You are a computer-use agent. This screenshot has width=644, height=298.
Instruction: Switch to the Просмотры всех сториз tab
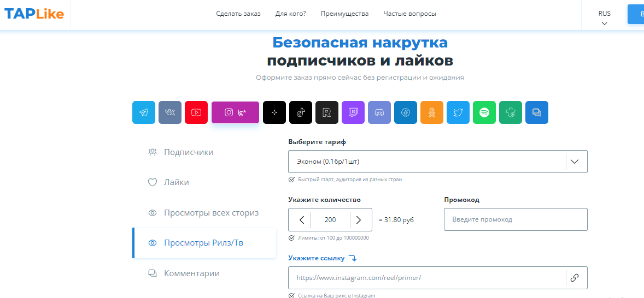[x=204, y=213]
